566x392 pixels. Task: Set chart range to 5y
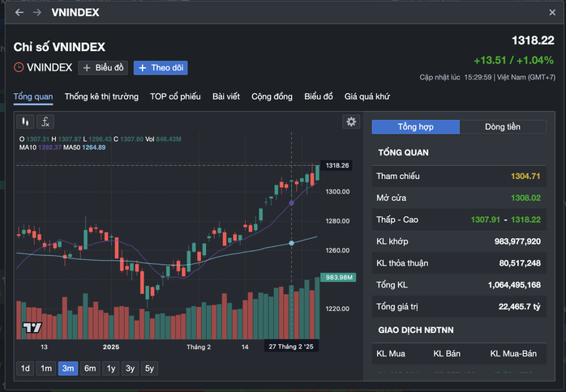(x=149, y=369)
